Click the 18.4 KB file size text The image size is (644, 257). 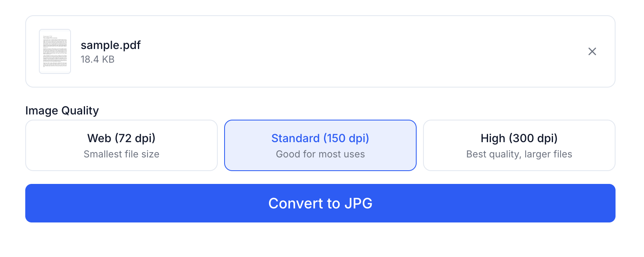(97, 59)
